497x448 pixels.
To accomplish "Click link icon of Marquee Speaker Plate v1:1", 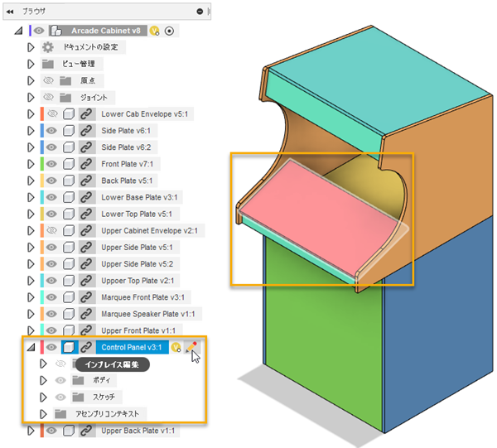I will 86,314.
